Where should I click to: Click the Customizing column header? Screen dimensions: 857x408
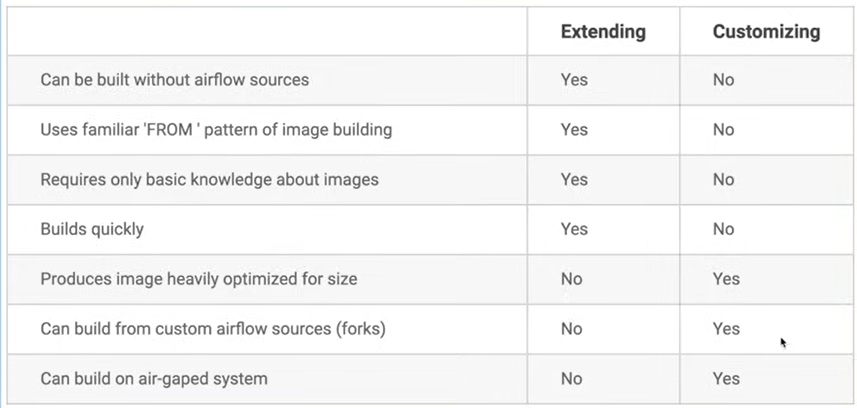coord(766,32)
